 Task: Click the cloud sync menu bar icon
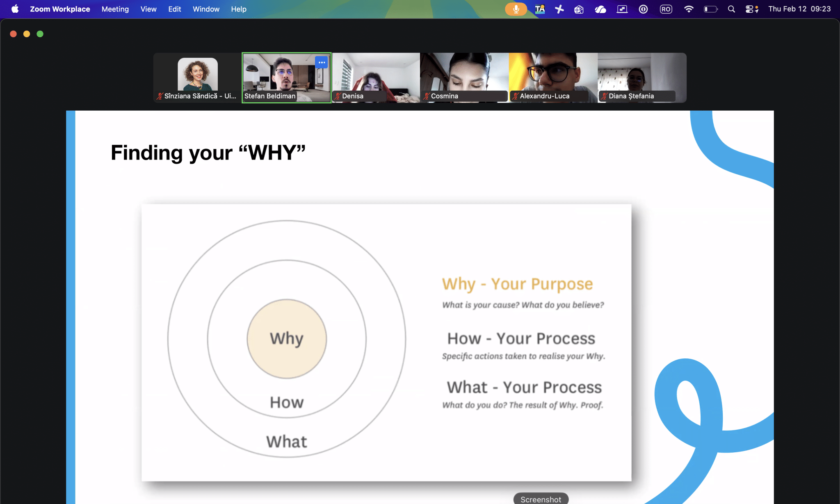(x=600, y=9)
